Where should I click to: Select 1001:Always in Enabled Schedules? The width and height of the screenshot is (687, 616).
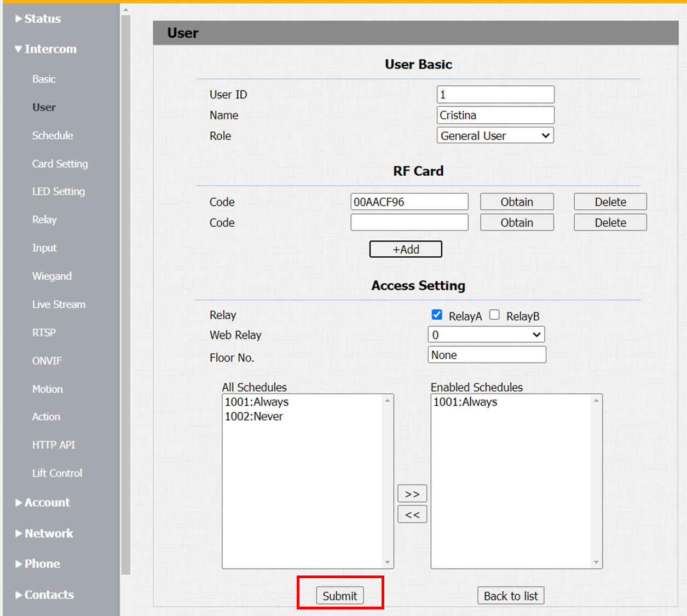tap(465, 402)
